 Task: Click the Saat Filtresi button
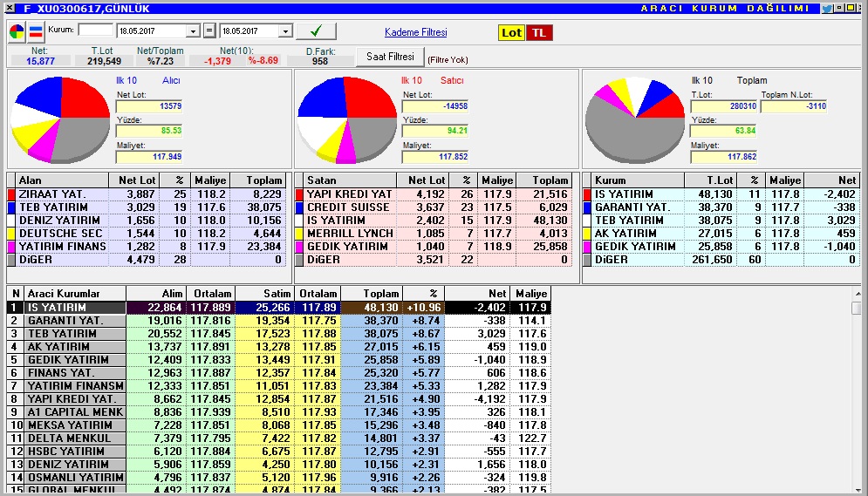tap(389, 57)
